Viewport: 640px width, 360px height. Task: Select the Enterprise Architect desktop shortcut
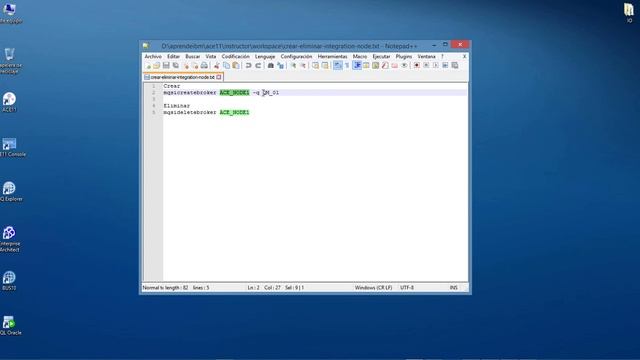point(9,239)
